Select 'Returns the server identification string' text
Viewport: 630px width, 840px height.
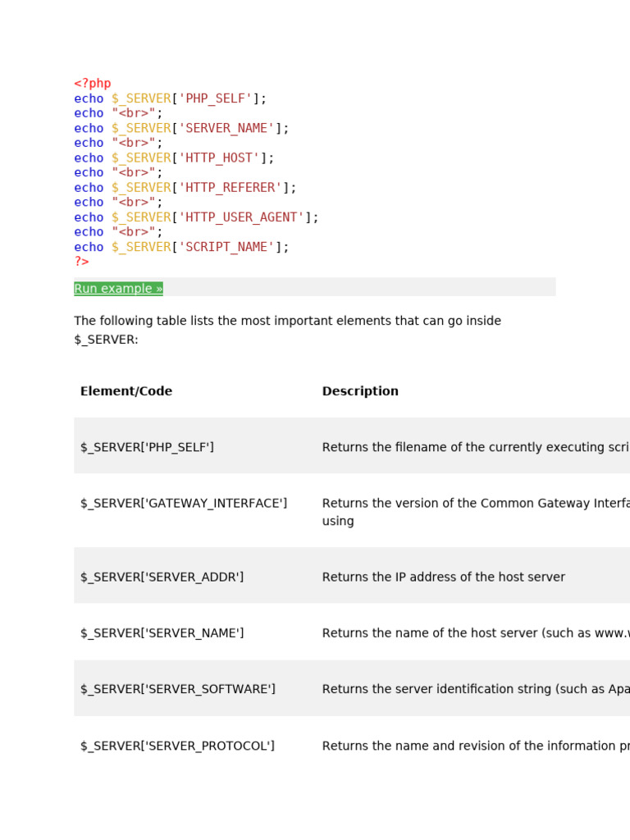[x=476, y=689]
